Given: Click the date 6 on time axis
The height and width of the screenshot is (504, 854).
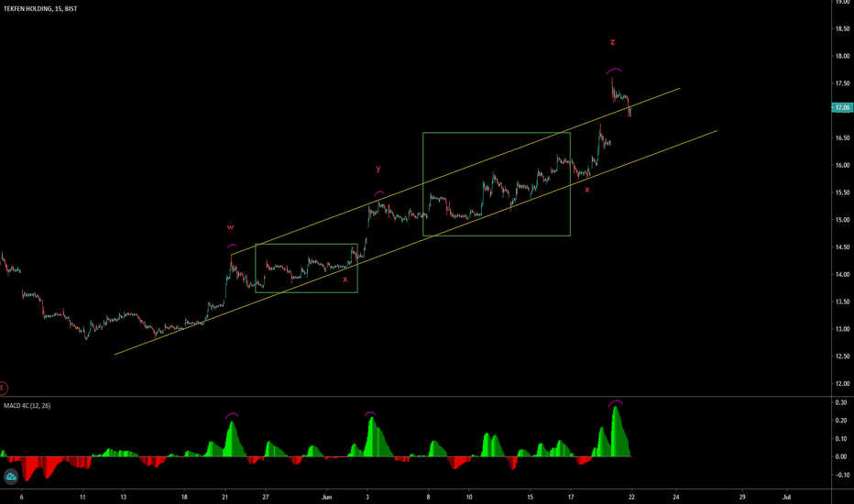Looking at the screenshot, I should (21, 497).
